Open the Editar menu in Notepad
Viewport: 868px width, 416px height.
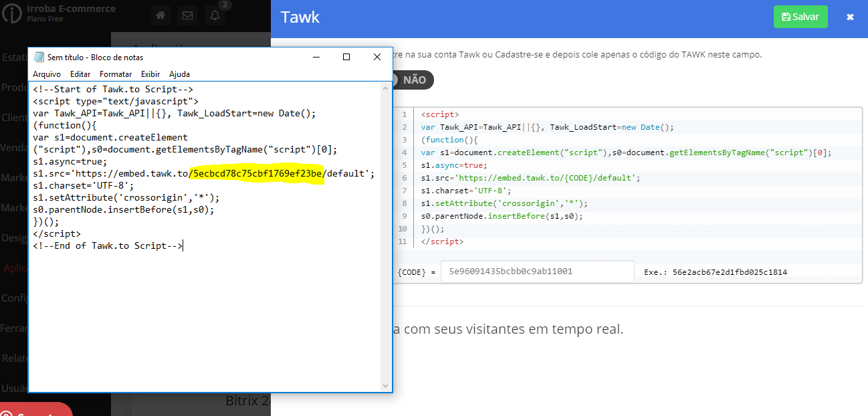(80, 74)
